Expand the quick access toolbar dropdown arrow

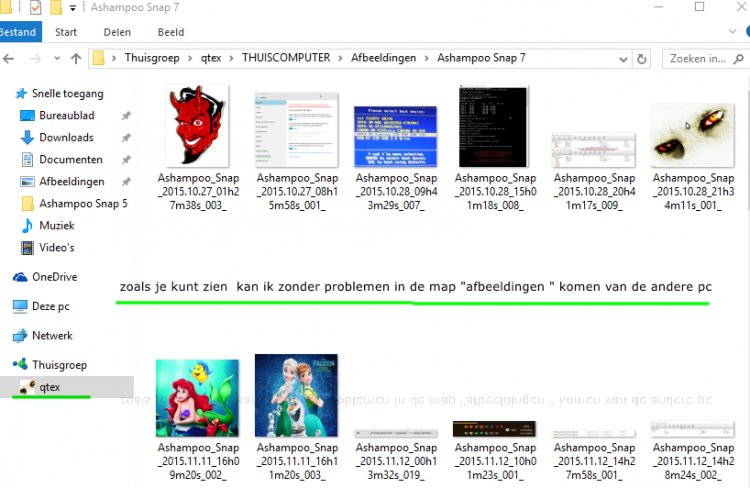tap(73, 9)
